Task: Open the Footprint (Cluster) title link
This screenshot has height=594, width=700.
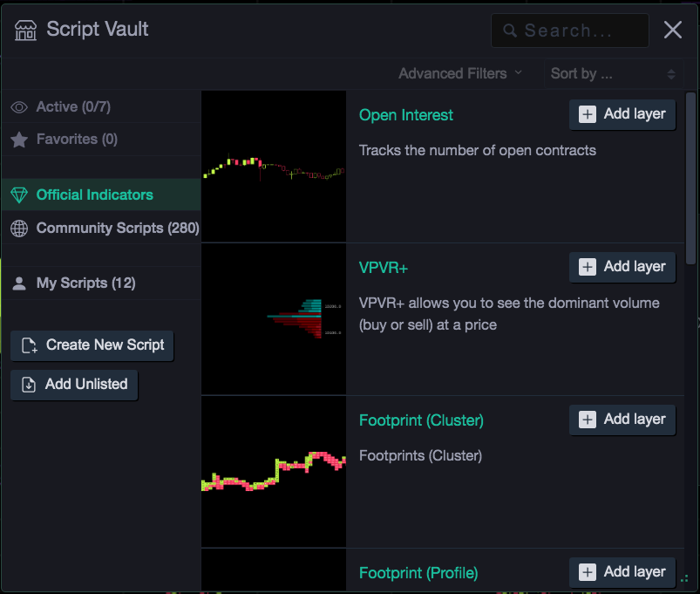Action: (421, 420)
